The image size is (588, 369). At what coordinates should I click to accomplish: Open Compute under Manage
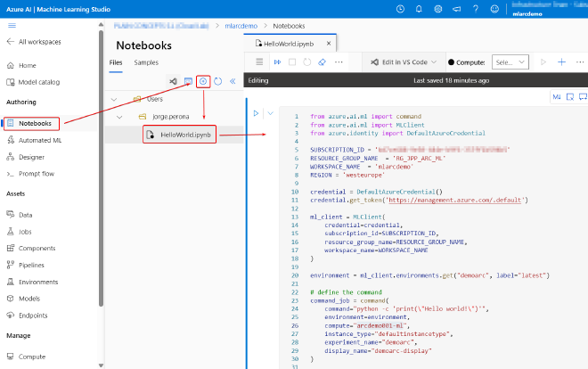pos(26,357)
